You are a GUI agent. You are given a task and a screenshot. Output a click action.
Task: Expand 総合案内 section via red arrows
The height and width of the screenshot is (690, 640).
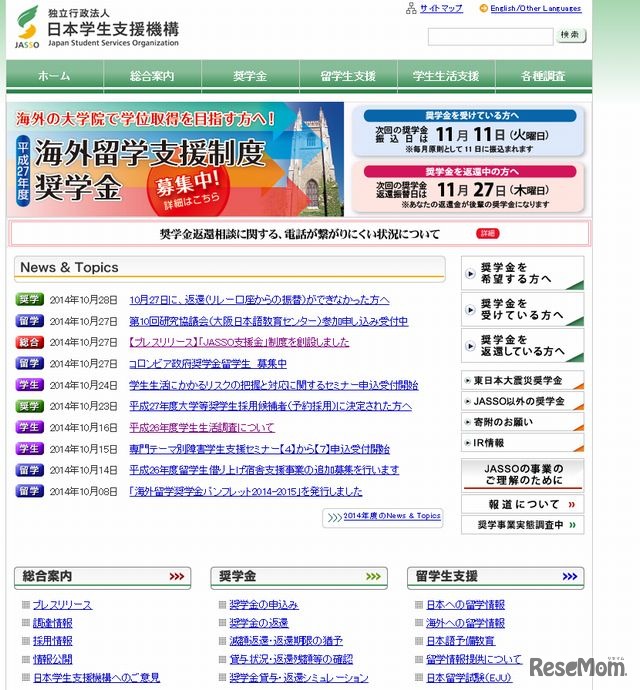point(177,576)
